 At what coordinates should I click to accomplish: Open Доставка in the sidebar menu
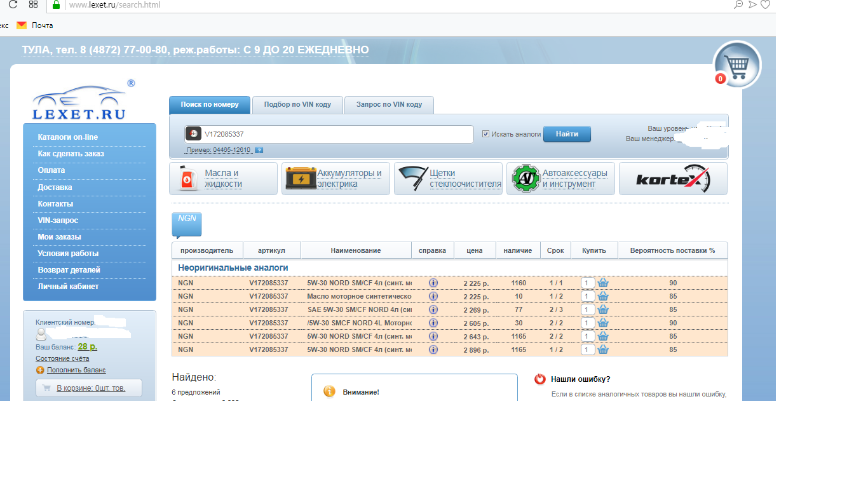tap(55, 187)
